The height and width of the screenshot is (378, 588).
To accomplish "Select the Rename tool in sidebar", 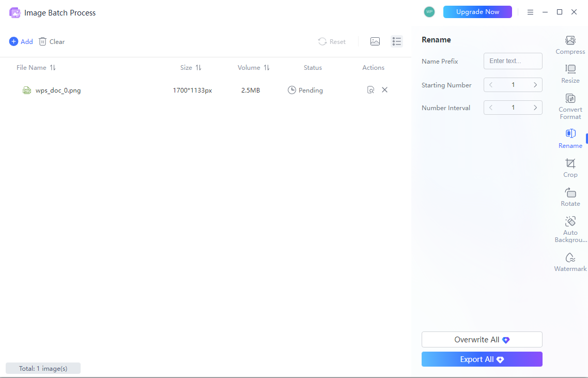I will [x=570, y=139].
